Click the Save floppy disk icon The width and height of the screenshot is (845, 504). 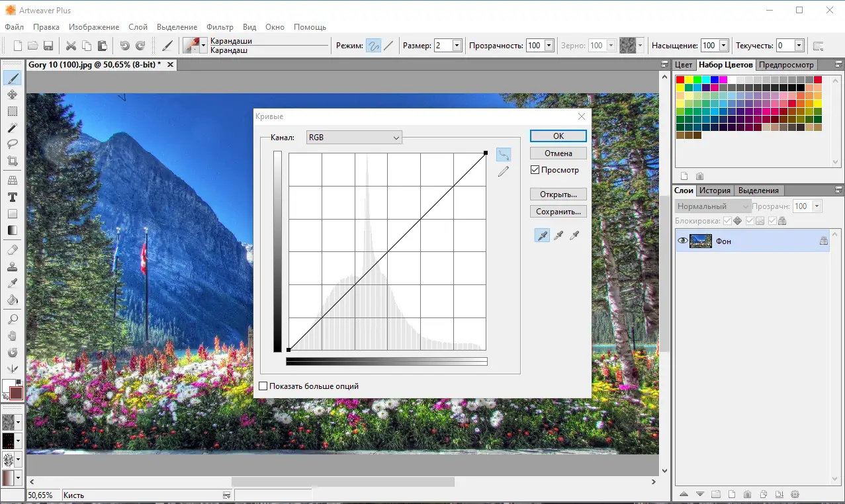click(x=48, y=46)
